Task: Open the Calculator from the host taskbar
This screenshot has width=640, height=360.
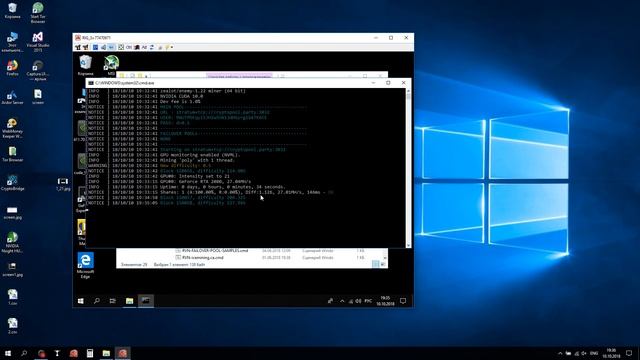Action: tap(90, 353)
